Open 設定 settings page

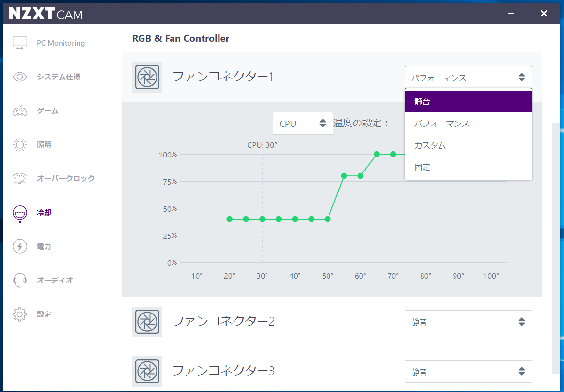44,314
